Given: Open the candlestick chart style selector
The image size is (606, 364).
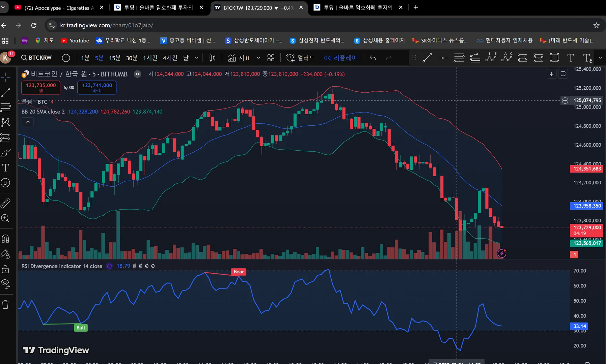Looking at the screenshot, I should (212, 58).
